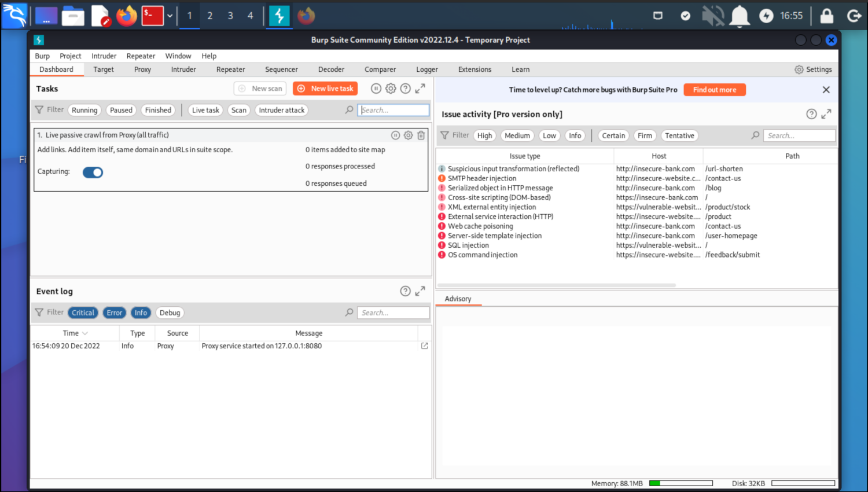Screen dimensions: 868x492
Task: Select the SQL injection issue row
Action: (637, 245)
